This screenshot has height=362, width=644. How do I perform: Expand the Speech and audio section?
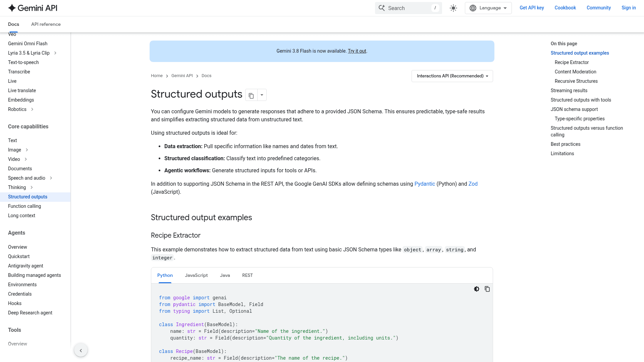tap(51, 178)
